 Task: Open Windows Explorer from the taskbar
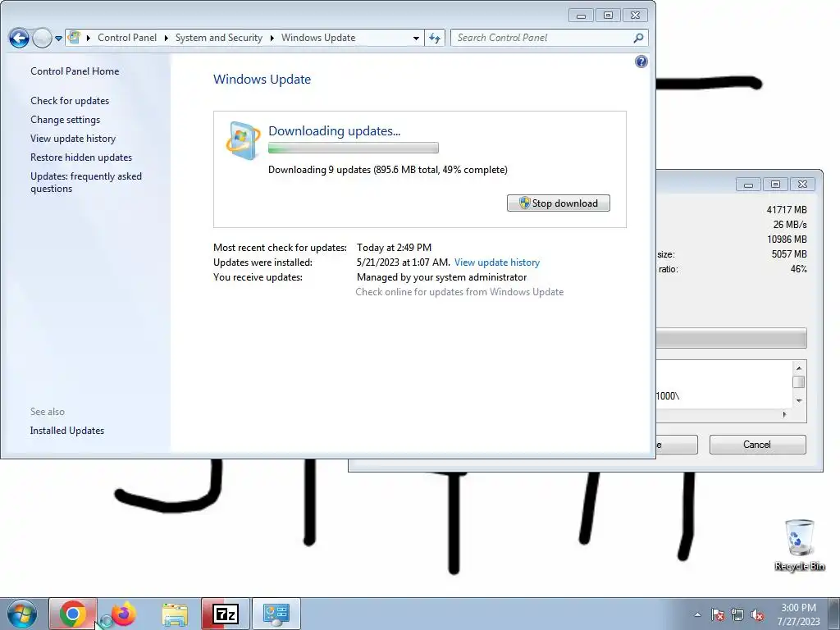pyautogui.click(x=175, y=614)
